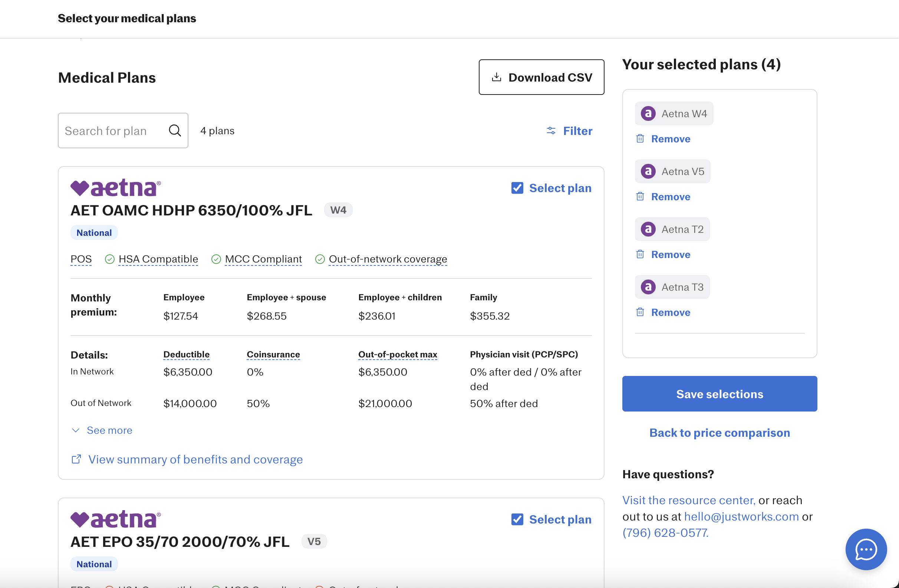This screenshot has width=899, height=588.
Task: Uncheck Select plan for AET OAMC HDHP 6350
Action: (517, 188)
